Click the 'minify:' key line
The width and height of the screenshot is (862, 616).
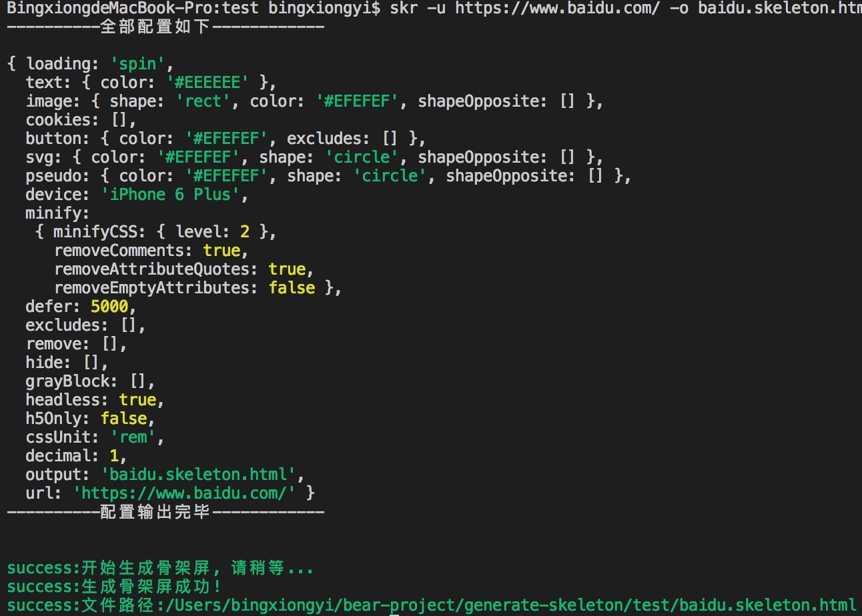coord(58,213)
